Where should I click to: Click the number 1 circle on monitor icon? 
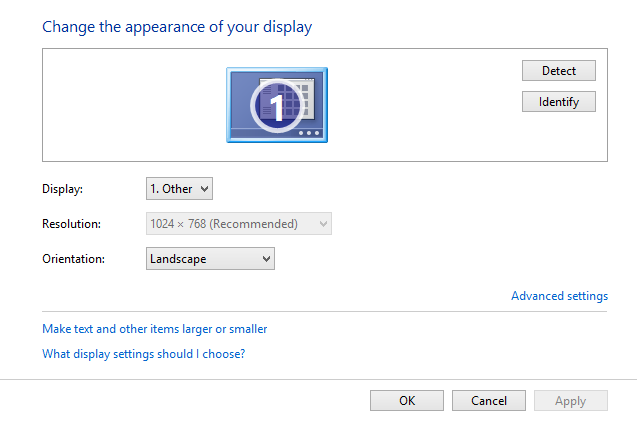[276, 104]
